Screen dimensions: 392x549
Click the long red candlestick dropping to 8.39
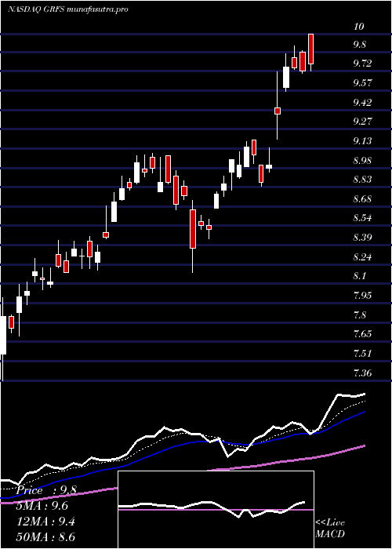(x=193, y=229)
